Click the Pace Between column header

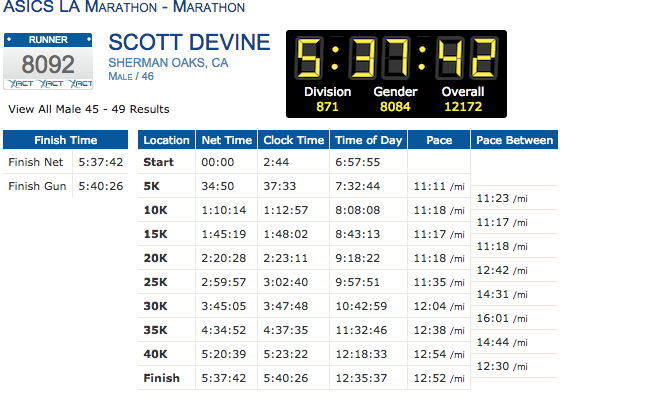(x=514, y=141)
